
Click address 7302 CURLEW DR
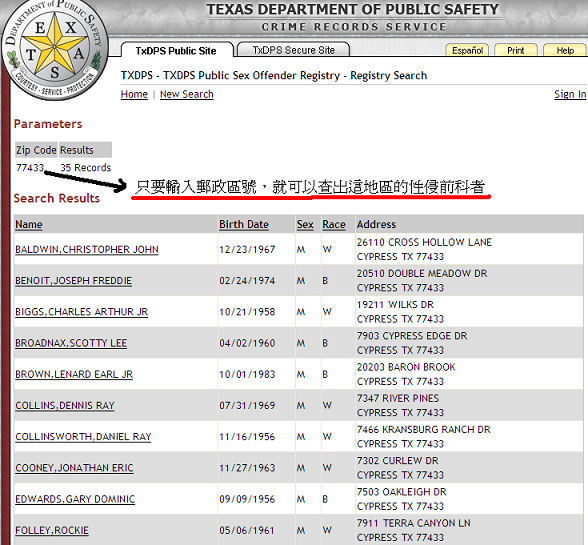(x=398, y=460)
